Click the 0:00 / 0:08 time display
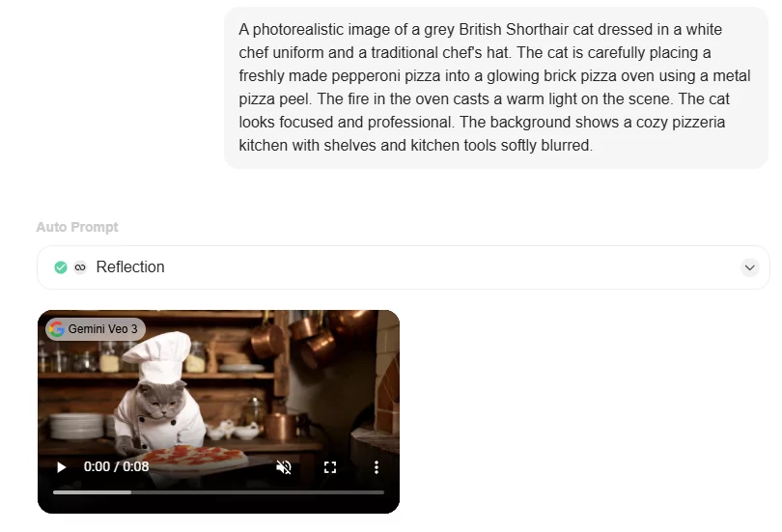 (116, 466)
